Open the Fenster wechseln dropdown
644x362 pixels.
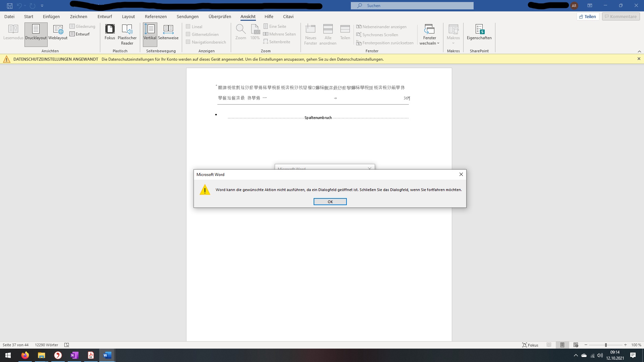pos(429,35)
